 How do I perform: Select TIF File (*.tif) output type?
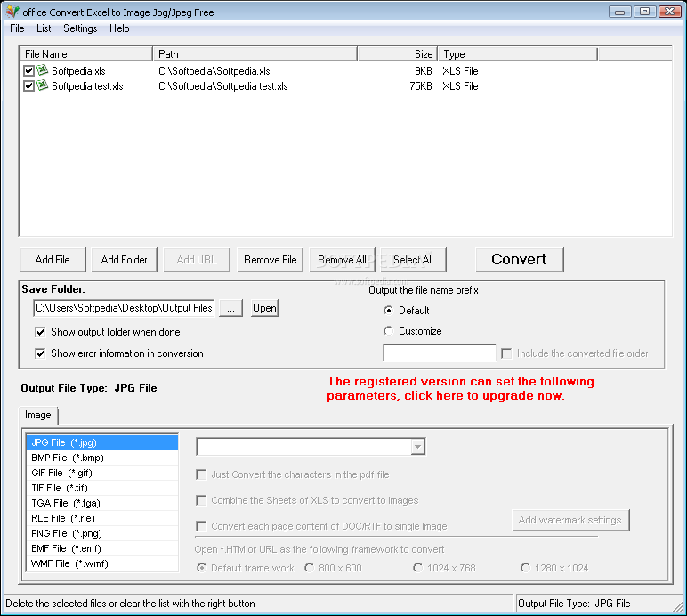[x=102, y=488]
